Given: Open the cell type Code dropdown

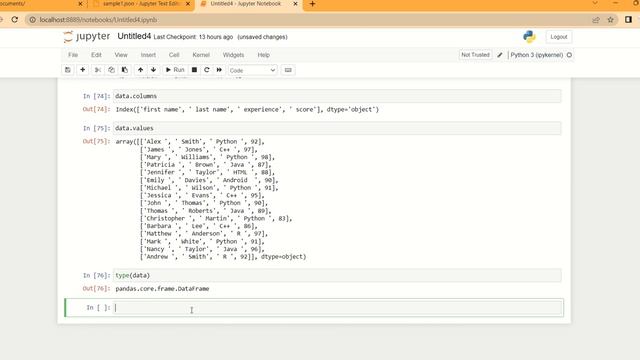Looking at the screenshot, I should point(252,70).
